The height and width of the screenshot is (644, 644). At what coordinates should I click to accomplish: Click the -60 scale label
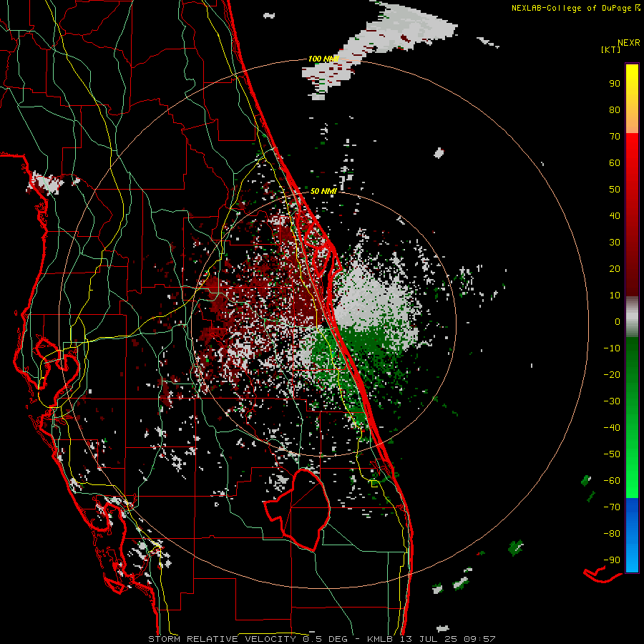click(612, 481)
